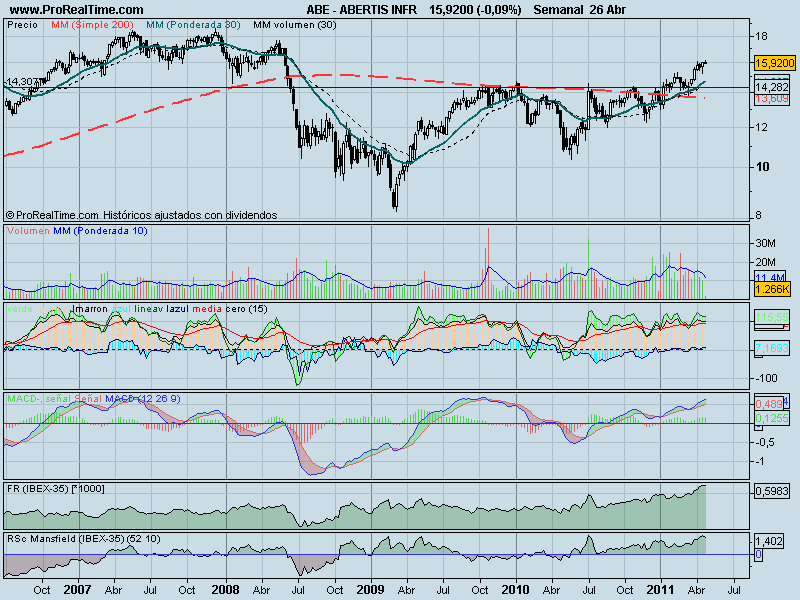Select the Semanal timeframe label
Viewport: 800px width, 600px height.
point(558,10)
